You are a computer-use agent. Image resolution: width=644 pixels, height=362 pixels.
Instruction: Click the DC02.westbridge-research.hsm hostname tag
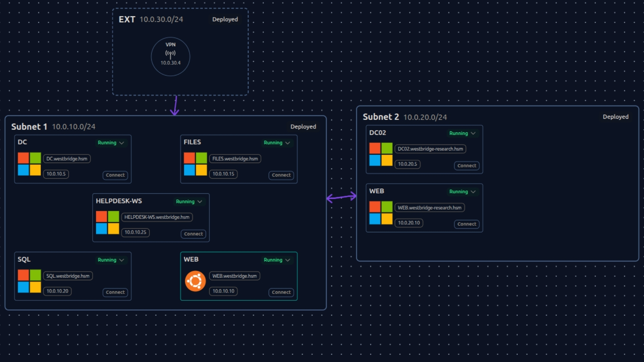[x=430, y=149]
